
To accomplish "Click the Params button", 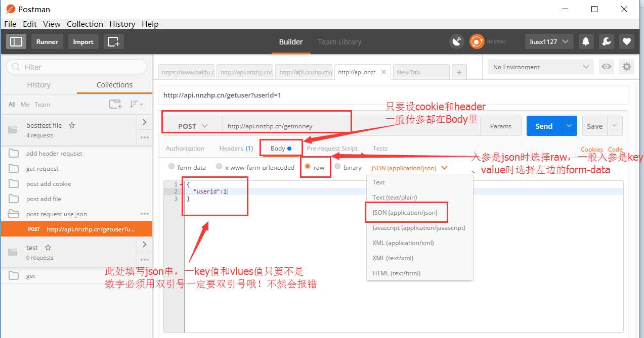I will (x=501, y=126).
